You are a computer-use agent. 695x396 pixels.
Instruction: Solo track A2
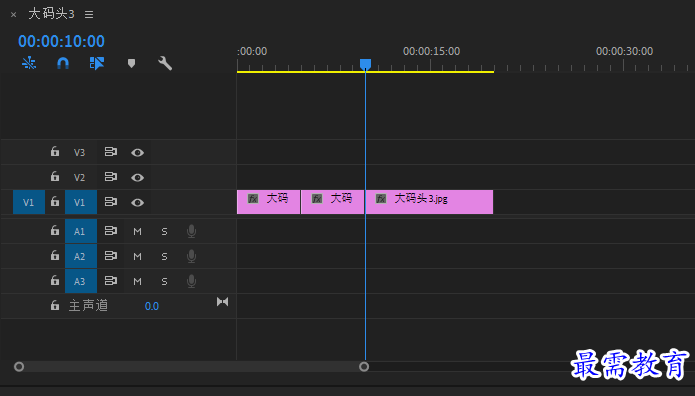(x=164, y=256)
